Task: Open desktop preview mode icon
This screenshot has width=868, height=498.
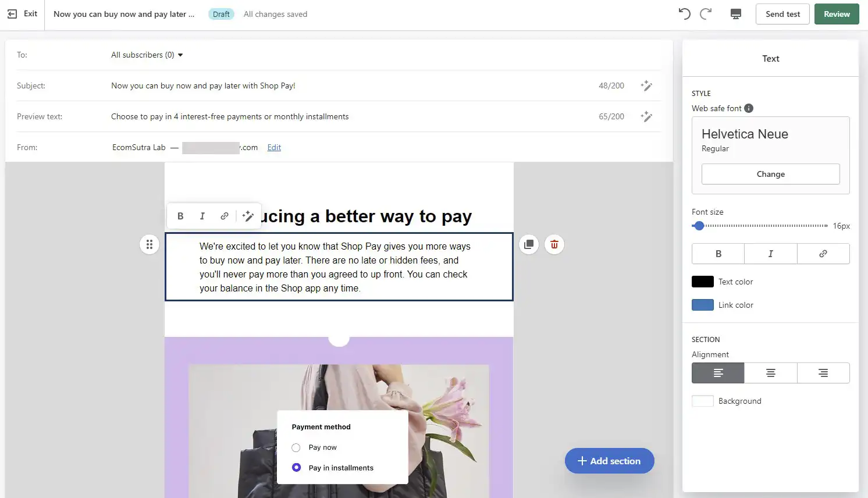Action: point(736,14)
